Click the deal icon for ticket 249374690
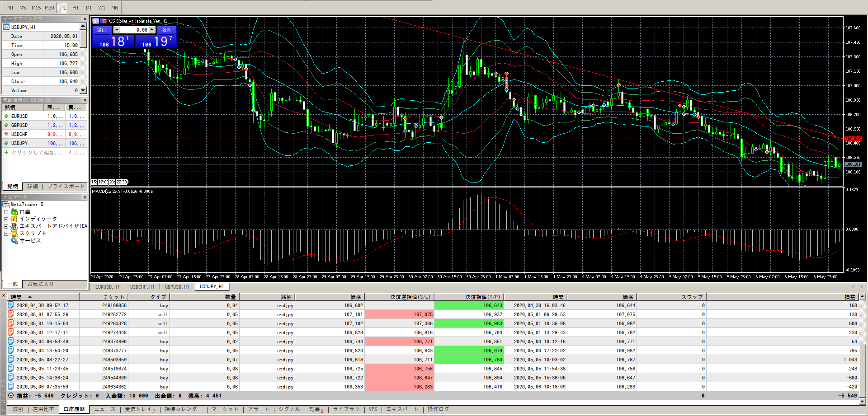This screenshot has height=416, width=868. (x=11, y=341)
